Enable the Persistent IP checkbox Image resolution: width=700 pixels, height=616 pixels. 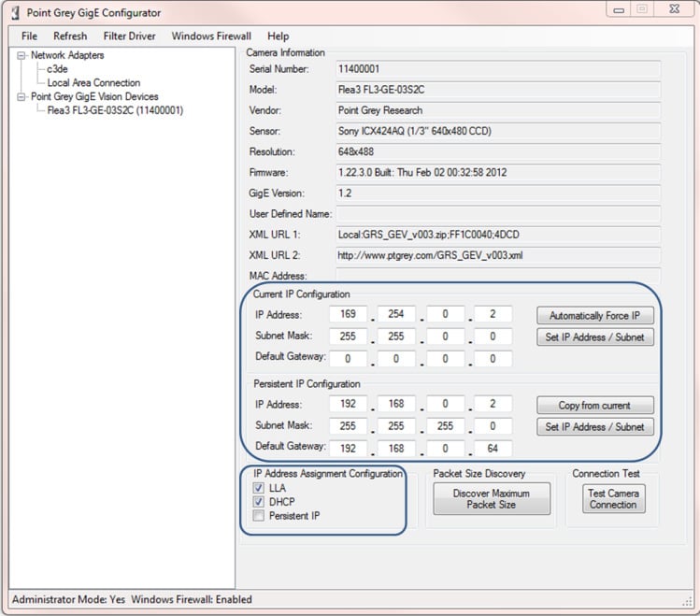click(259, 516)
